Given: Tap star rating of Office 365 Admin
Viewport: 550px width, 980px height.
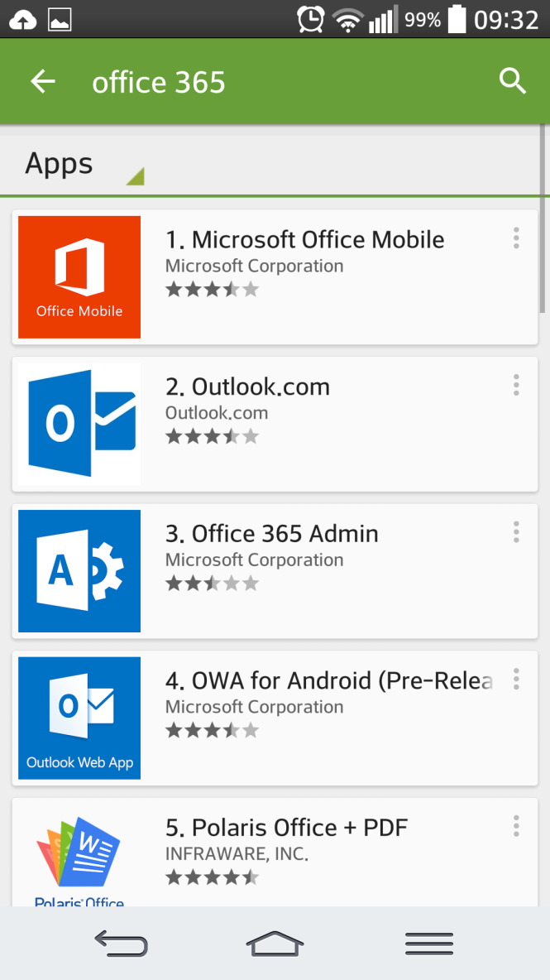Looking at the screenshot, I should tap(212, 584).
